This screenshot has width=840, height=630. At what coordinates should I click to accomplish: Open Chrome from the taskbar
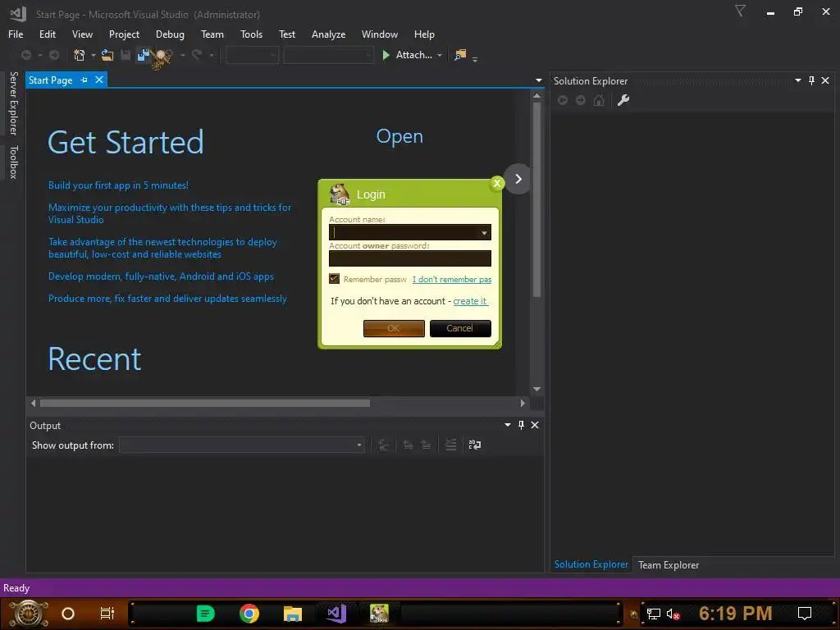click(249, 614)
